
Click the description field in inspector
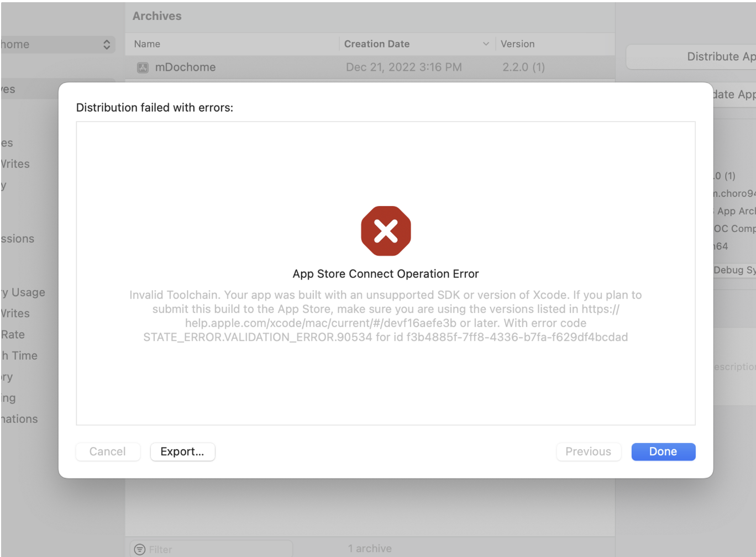[734, 367]
